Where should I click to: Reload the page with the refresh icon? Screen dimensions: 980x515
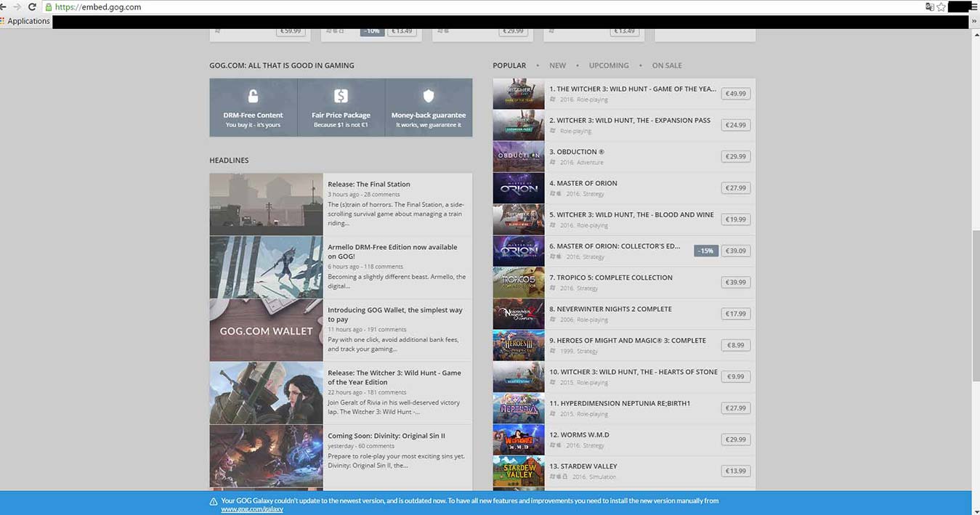32,7
